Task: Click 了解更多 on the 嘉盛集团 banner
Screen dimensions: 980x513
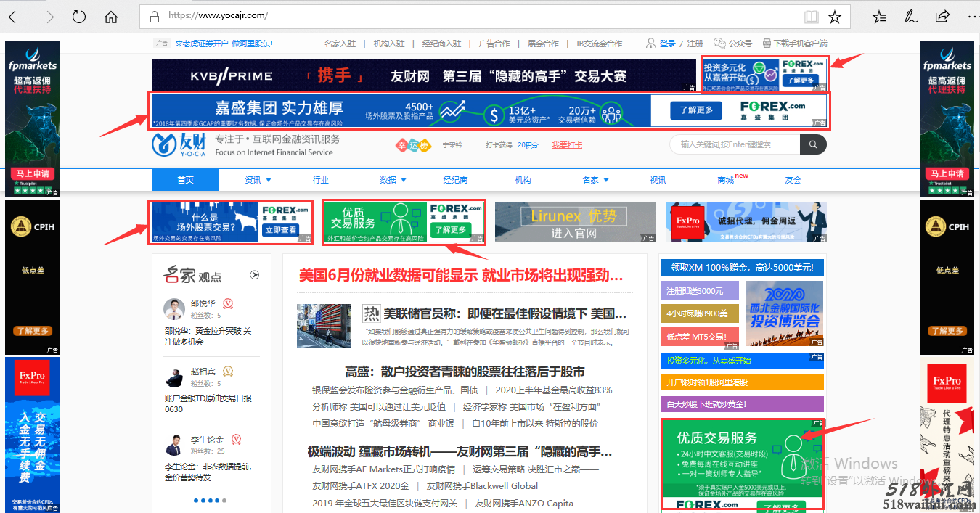Action: click(x=696, y=110)
